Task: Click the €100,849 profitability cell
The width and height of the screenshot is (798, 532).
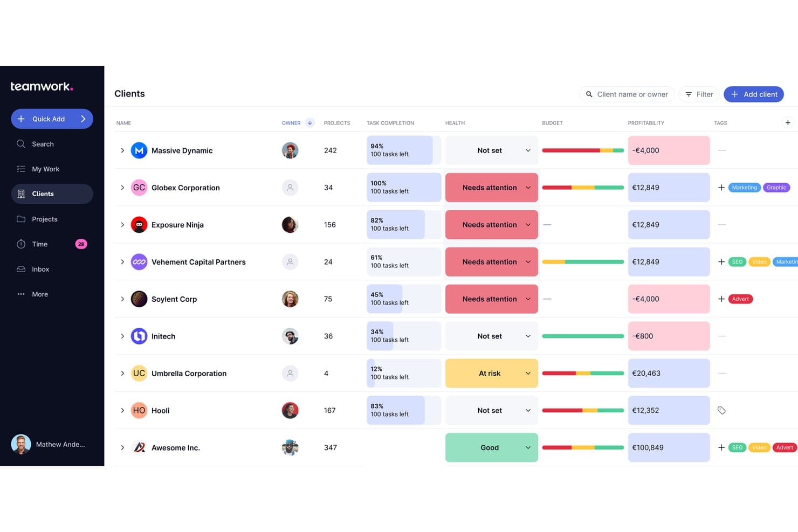Action: 669,447
